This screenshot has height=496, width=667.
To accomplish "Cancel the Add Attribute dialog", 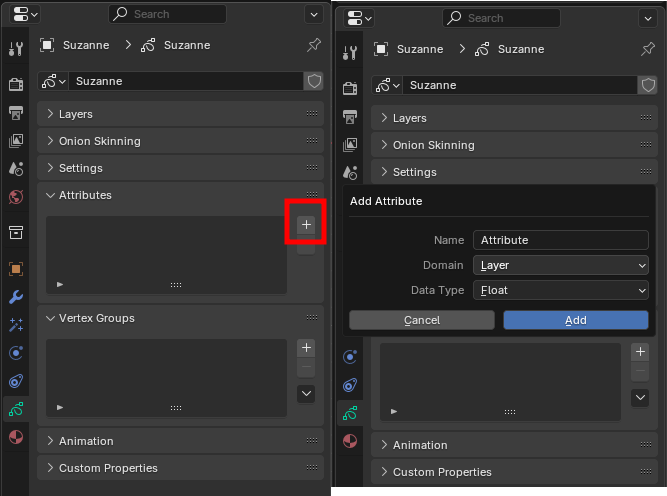I will coord(422,320).
